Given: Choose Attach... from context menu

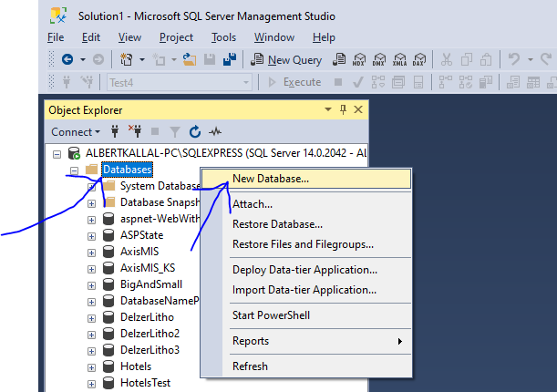Looking at the screenshot, I should pyautogui.click(x=306, y=204).
